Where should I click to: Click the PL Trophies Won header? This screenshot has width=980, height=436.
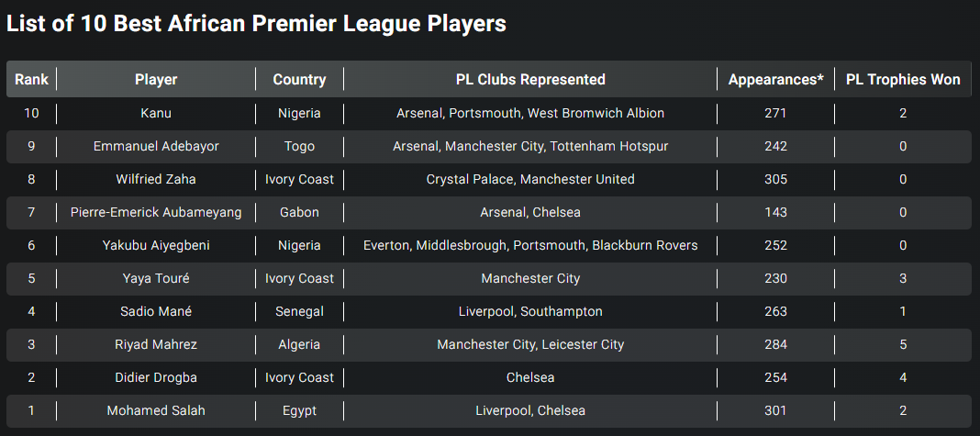coord(903,80)
